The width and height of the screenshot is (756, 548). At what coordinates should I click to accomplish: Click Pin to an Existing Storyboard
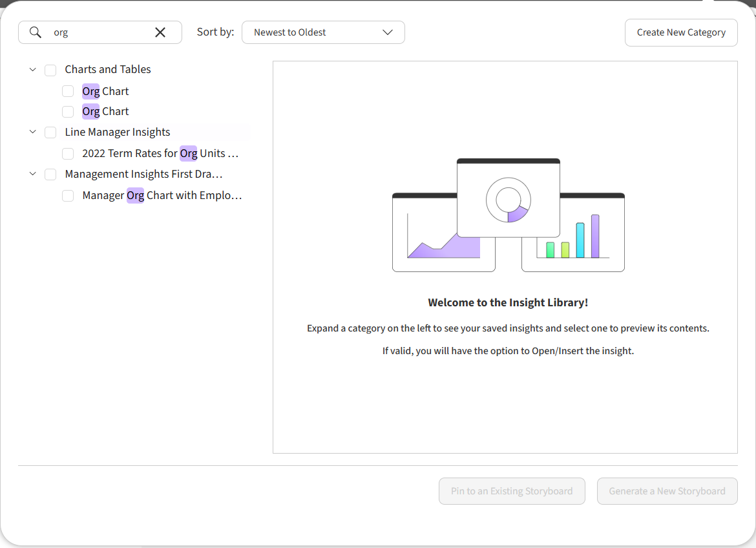(512, 491)
